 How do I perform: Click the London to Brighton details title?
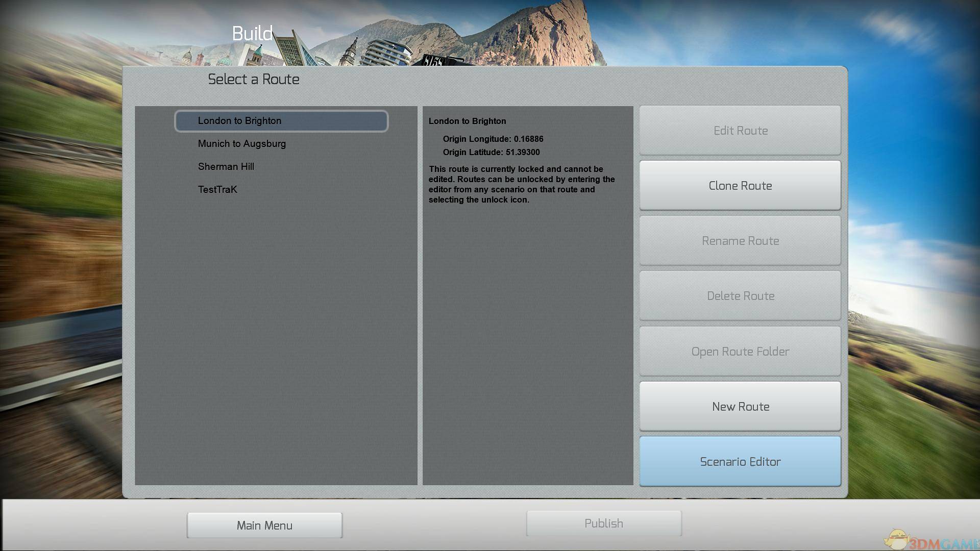467,121
